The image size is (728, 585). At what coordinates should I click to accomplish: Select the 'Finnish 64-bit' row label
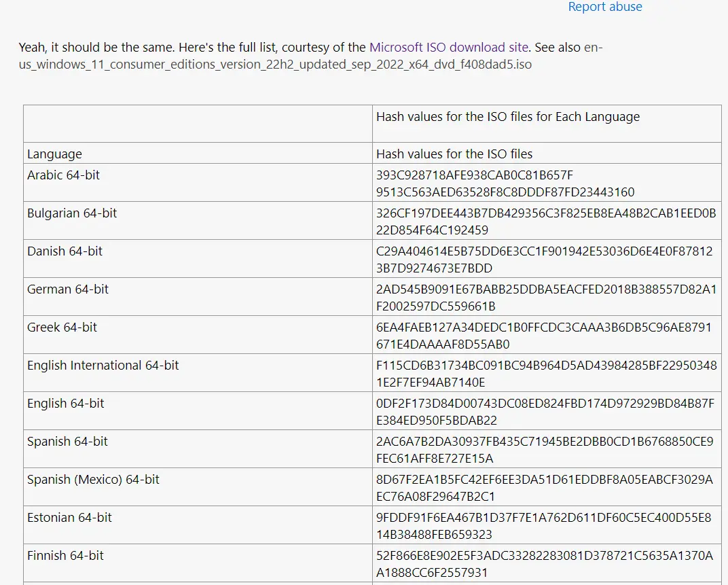65,556
